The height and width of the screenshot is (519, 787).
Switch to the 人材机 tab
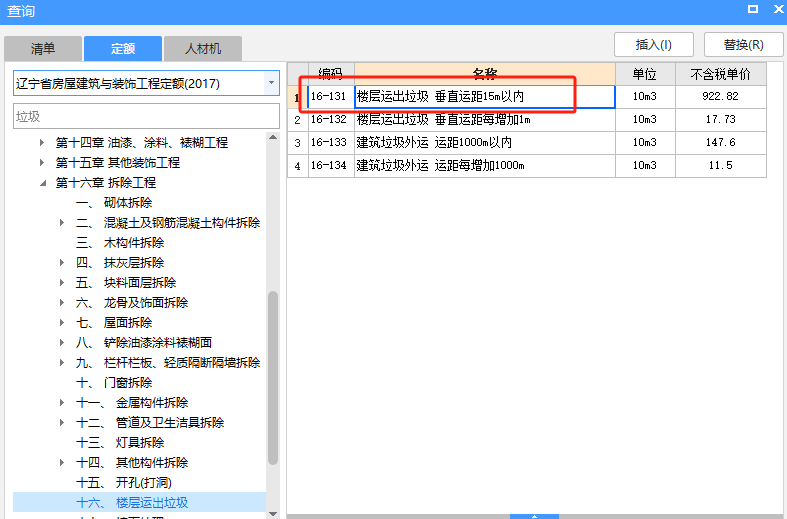(203, 49)
